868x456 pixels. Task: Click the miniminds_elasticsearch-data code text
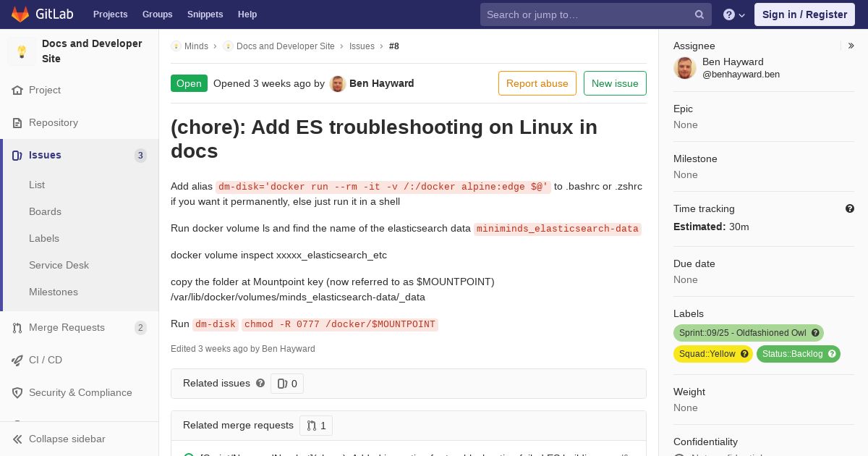pyautogui.click(x=557, y=229)
